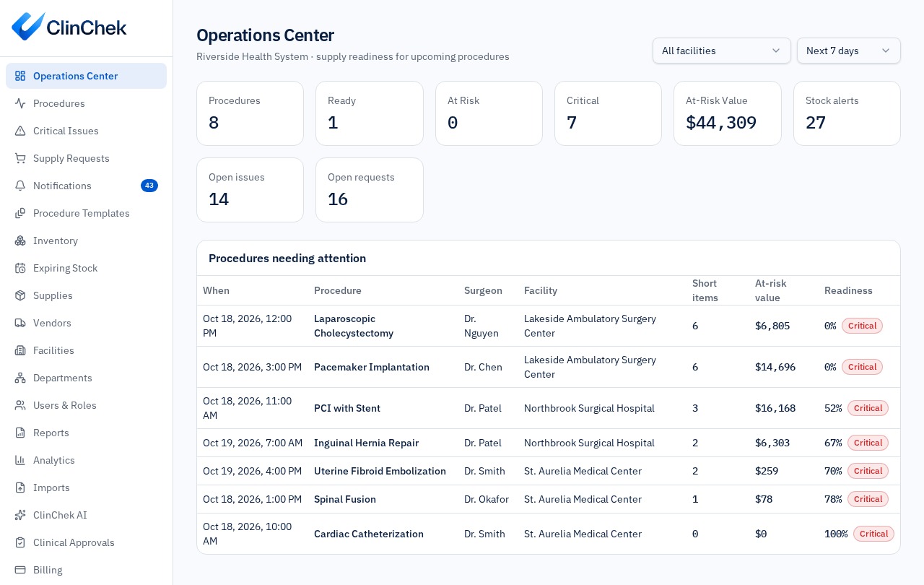Open the Inguinal Hernia Repair procedure
The image size is (924, 585).
366,443
